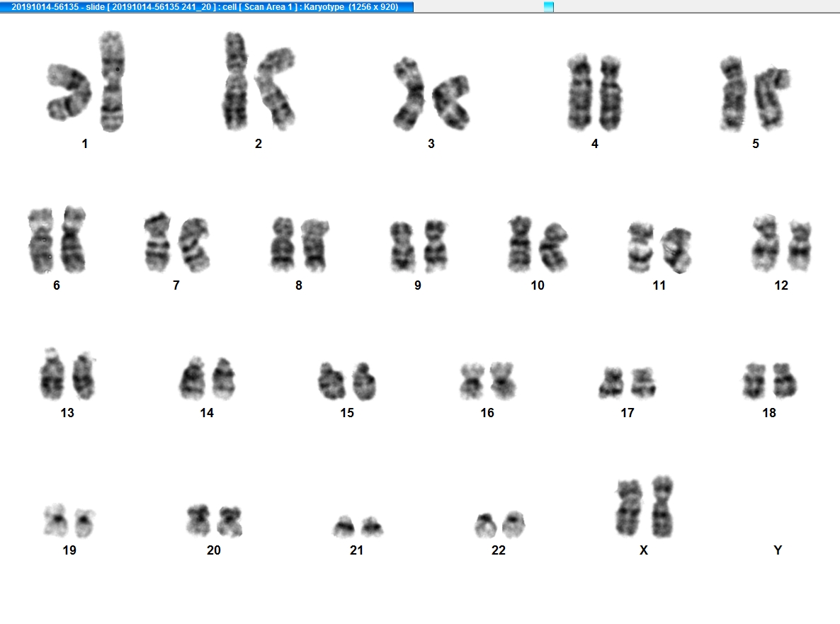Image resolution: width=840 pixels, height=624 pixels.
Task: Click the small cyan square in title bar
Action: [x=549, y=7]
